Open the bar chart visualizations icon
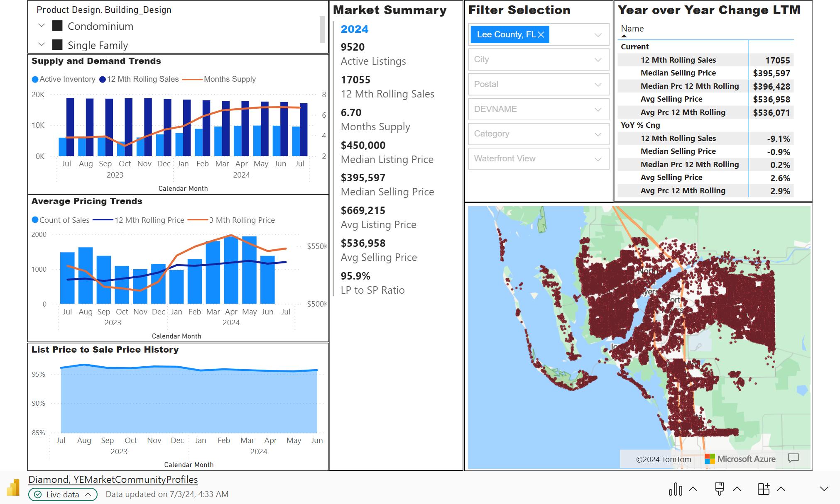This screenshot has width=840, height=504. (x=676, y=489)
